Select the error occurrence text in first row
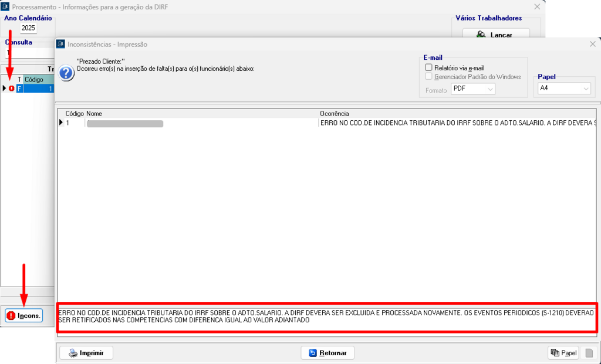The image size is (601, 364). click(x=458, y=123)
